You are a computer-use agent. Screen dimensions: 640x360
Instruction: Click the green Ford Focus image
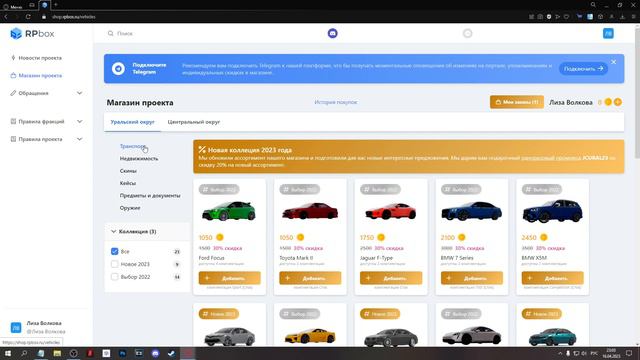229,211
